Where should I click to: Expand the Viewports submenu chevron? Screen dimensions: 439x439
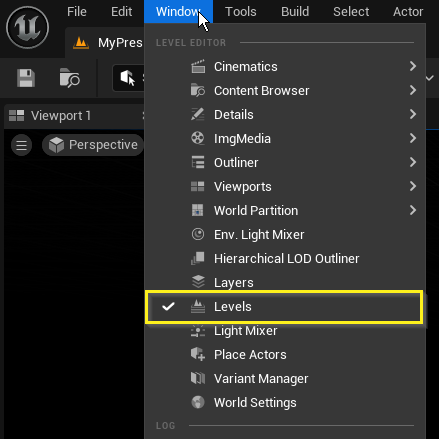413,186
